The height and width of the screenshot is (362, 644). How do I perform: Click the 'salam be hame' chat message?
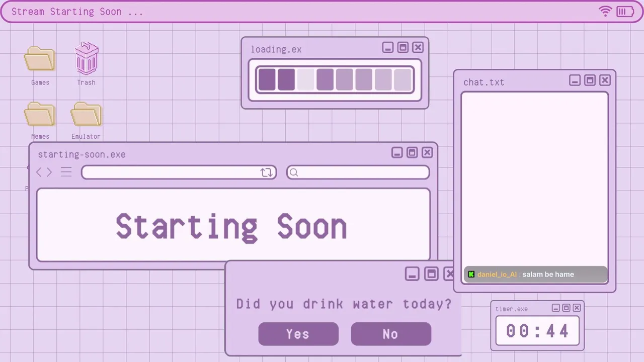(x=548, y=275)
